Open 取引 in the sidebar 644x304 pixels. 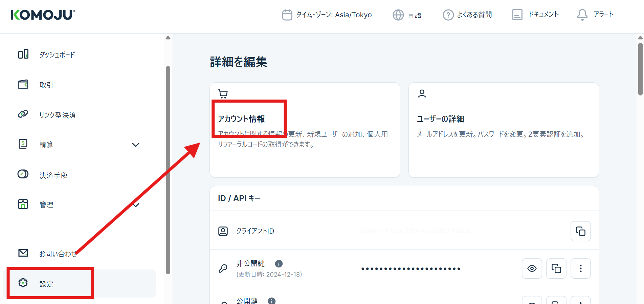click(46, 85)
